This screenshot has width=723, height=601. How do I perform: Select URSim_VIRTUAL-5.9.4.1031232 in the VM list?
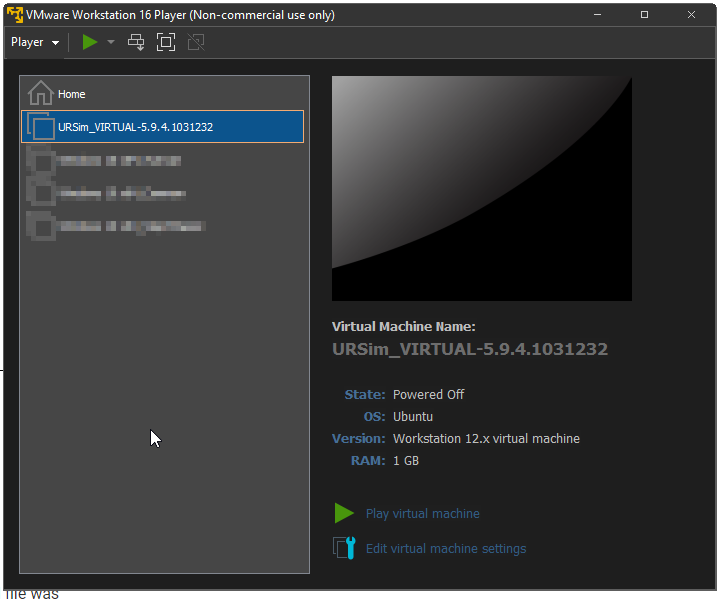[163, 126]
